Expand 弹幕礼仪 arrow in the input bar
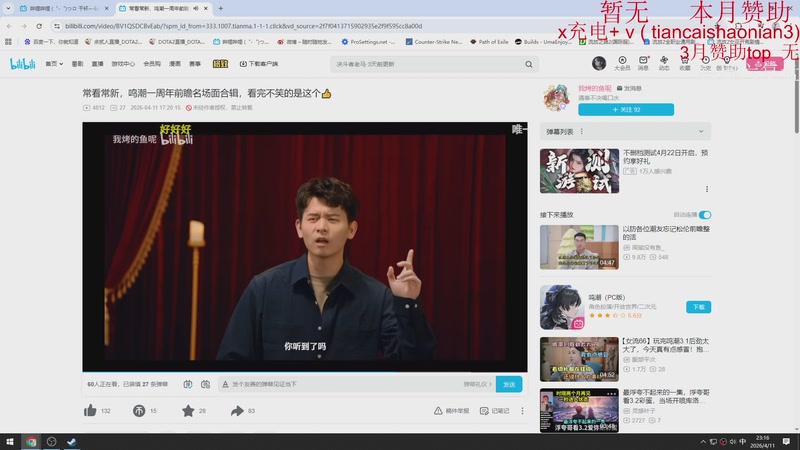The image size is (800, 450). [490, 384]
